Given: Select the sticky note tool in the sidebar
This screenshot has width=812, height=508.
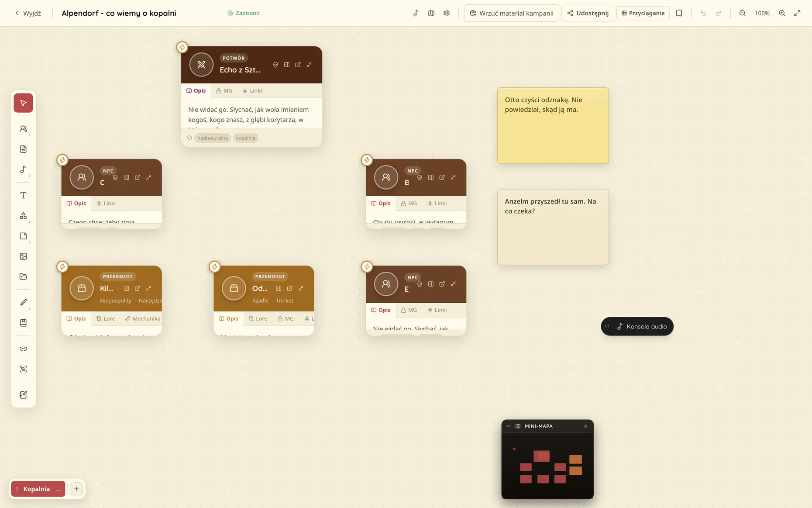Looking at the screenshot, I should [x=23, y=236].
